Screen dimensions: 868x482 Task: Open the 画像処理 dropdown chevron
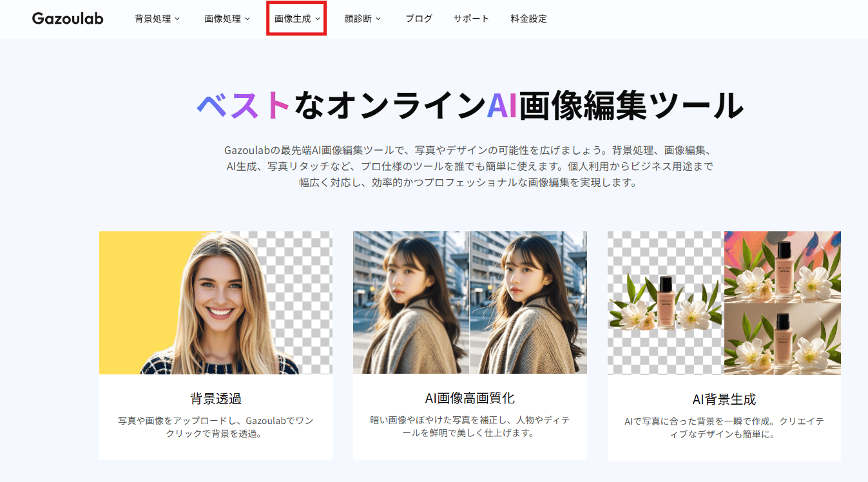click(249, 19)
